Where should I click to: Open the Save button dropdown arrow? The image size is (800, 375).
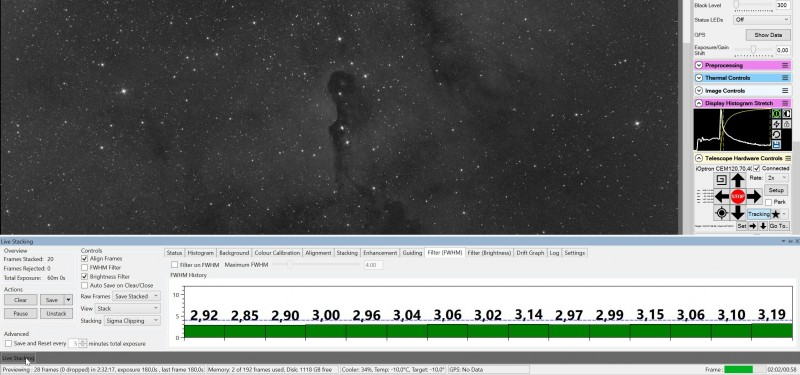tap(68, 300)
